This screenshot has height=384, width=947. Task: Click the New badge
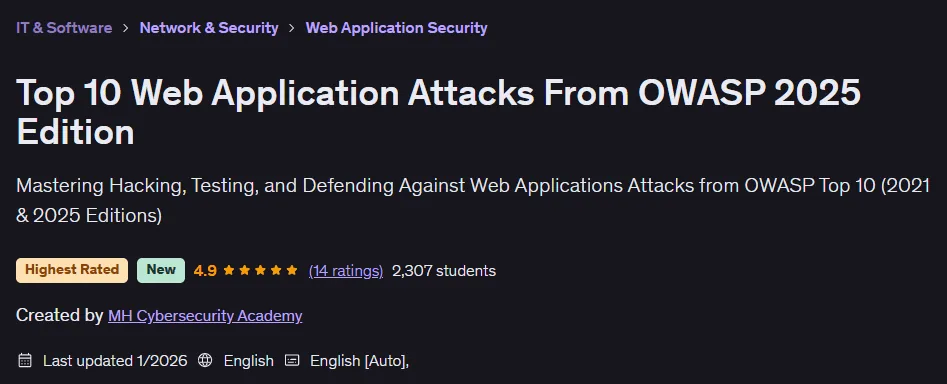point(161,270)
